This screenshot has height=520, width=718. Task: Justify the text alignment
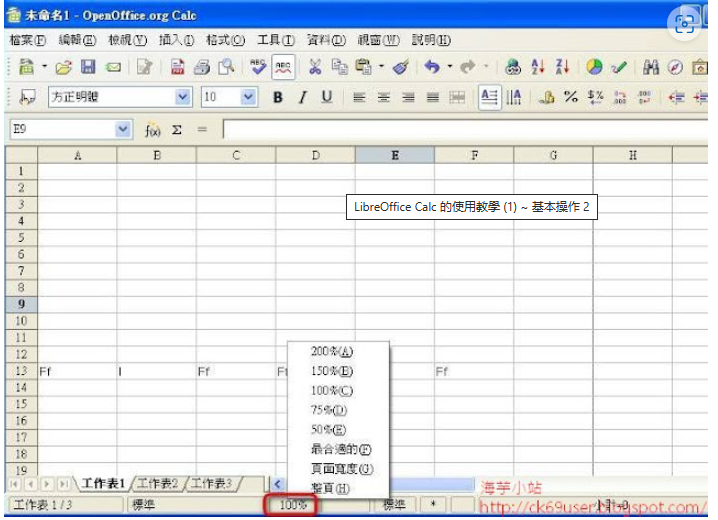[433, 97]
